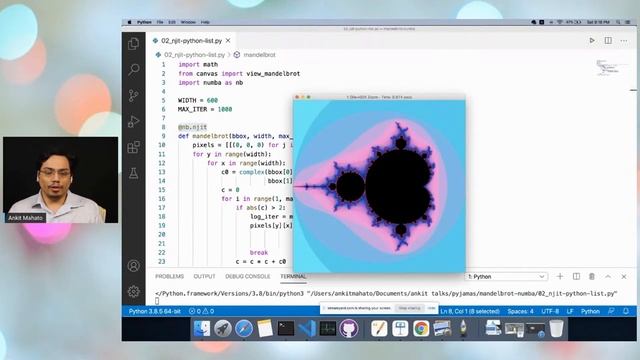Open the Source Control view
640x360 pixels.
click(x=133, y=96)
